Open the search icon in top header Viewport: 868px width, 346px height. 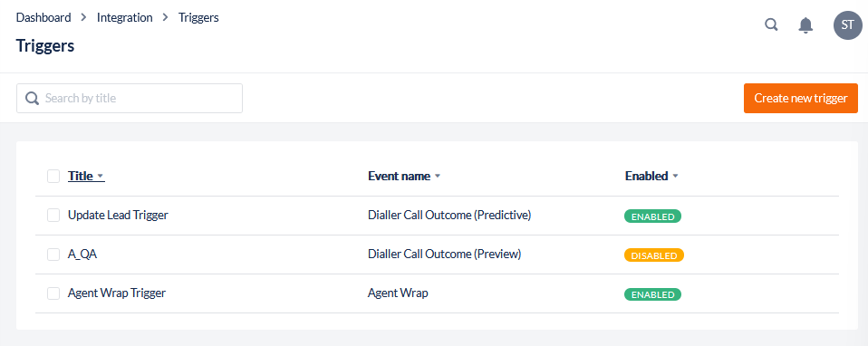771,25
